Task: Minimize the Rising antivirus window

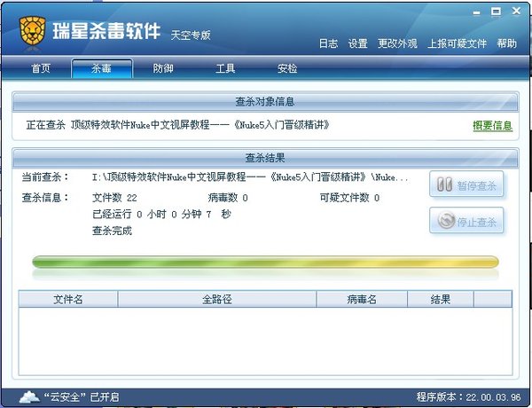Action: (476, 13)
